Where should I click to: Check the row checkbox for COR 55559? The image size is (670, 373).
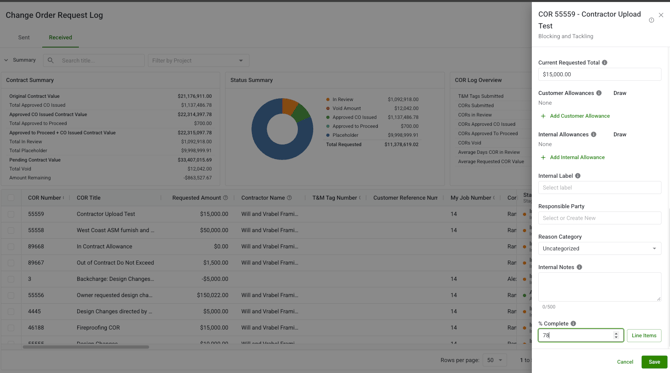point(11,214)
